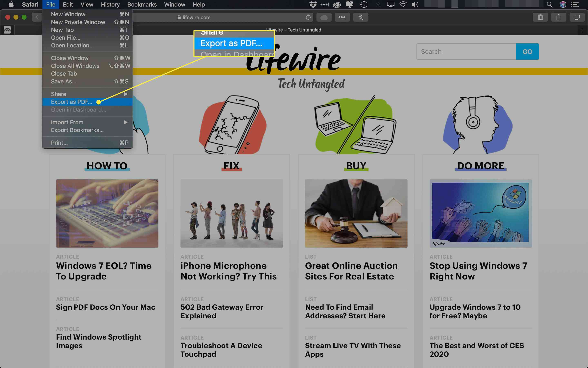Click the volume icon in menu bar
Image resolution: width=588 pixels, height=368 pixels.
click(415, 4)
